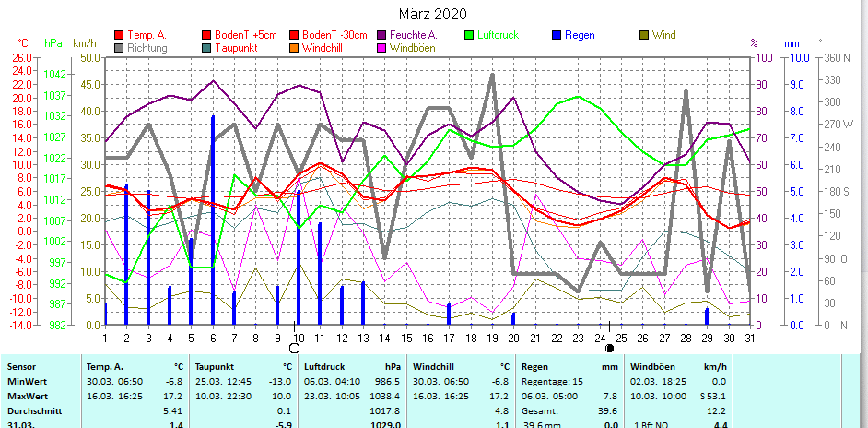The width and height of the screenshot is (868, 428).
Task: Click the green Luftdruck legend swatch
Action: (469, 35)
